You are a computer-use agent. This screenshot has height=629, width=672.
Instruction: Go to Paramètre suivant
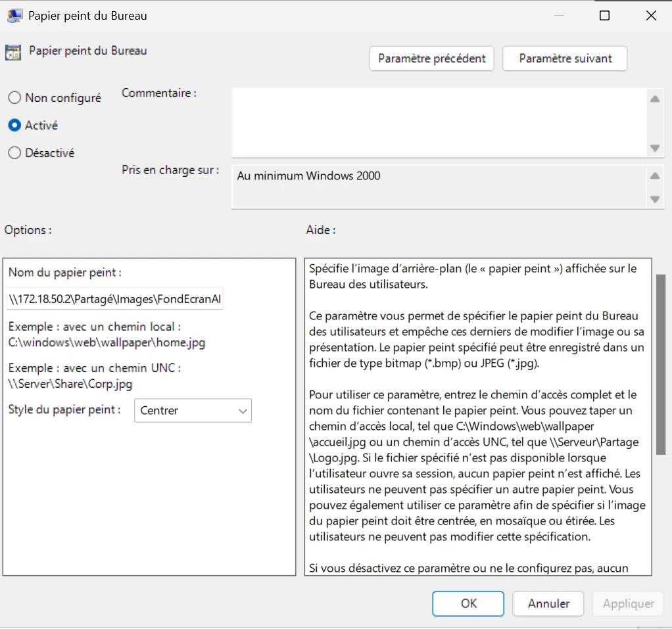click(x=565, y=58)
